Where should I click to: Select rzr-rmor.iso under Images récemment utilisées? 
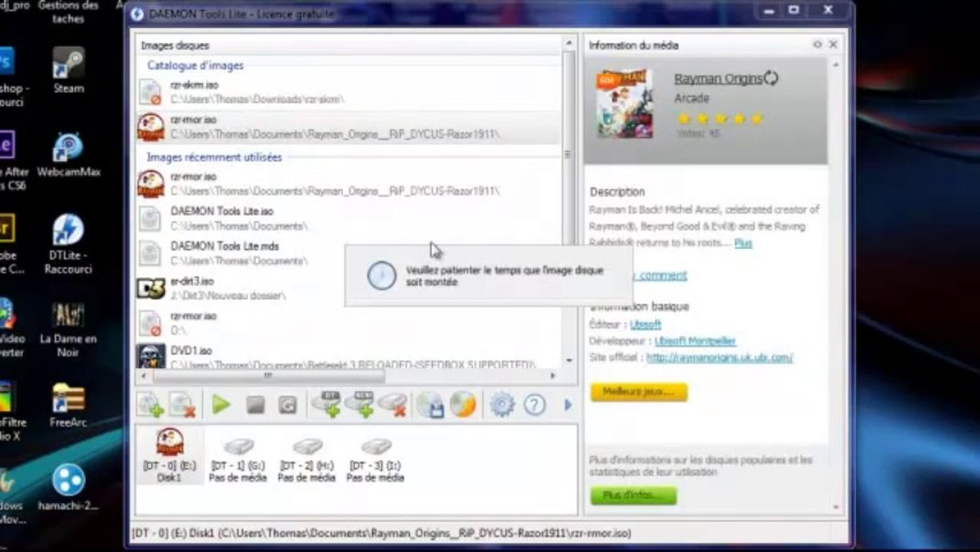click(349, 184)
